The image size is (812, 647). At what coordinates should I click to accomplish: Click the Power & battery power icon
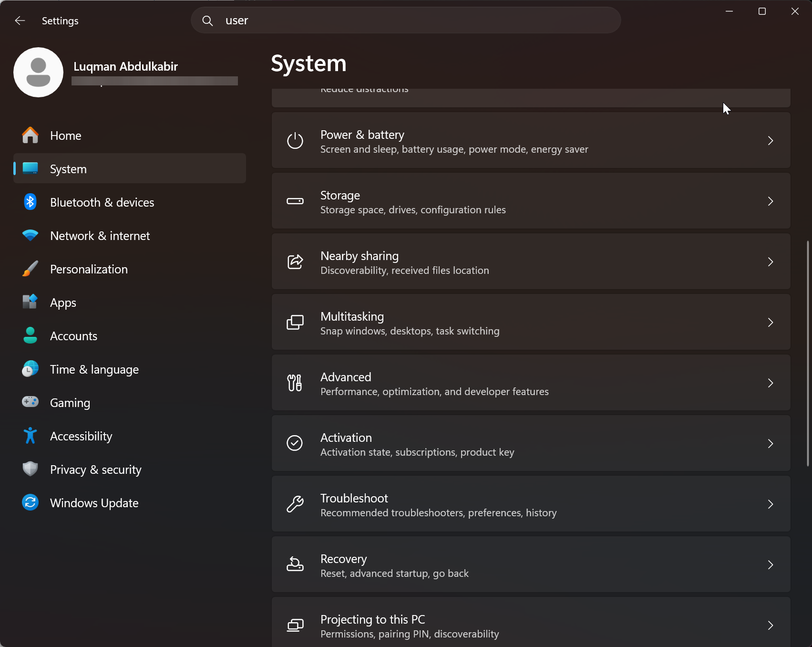295,141
